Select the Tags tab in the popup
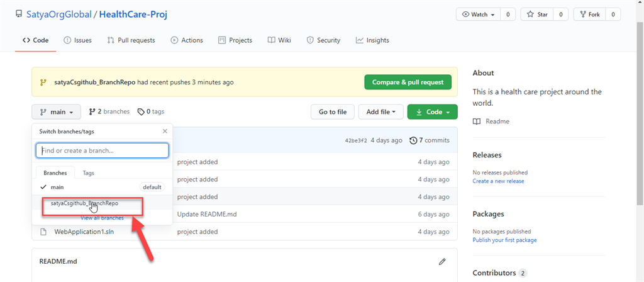 88,173
